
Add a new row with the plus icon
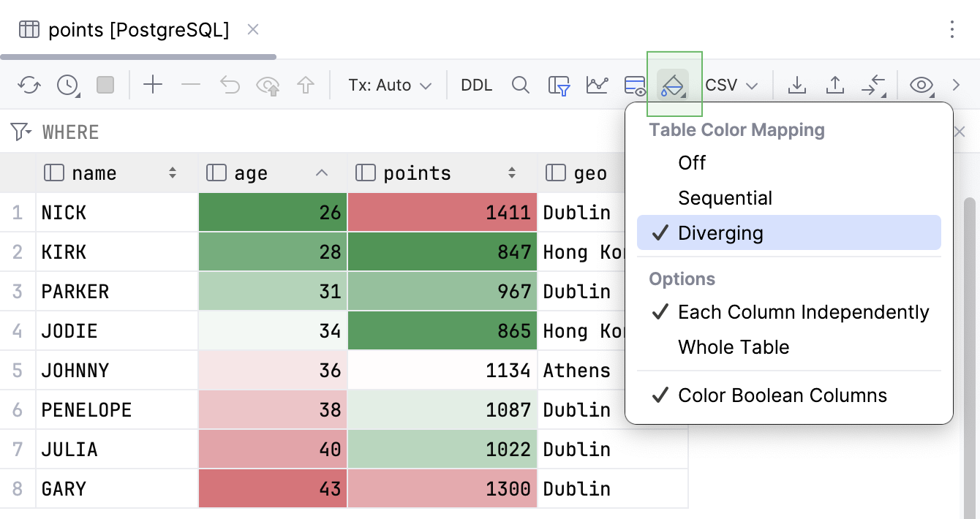point(153,84)
